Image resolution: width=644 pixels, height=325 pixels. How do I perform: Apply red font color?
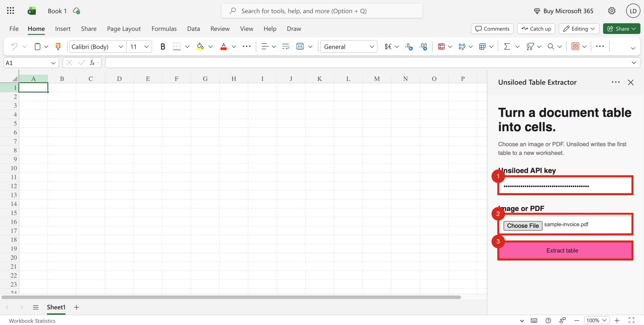point(223,46)
